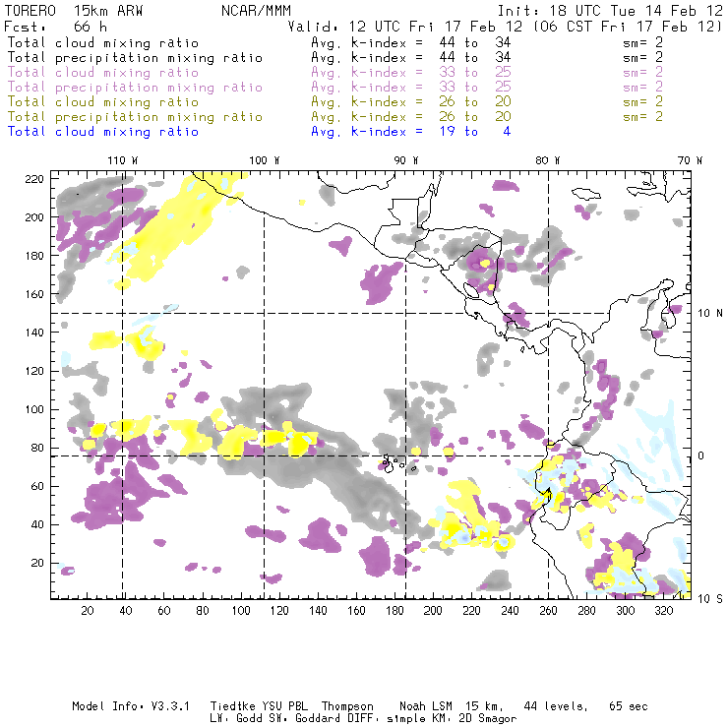Click the '100 W' longitude label
This screenshot has height=728, width=728.
point(265,160)
